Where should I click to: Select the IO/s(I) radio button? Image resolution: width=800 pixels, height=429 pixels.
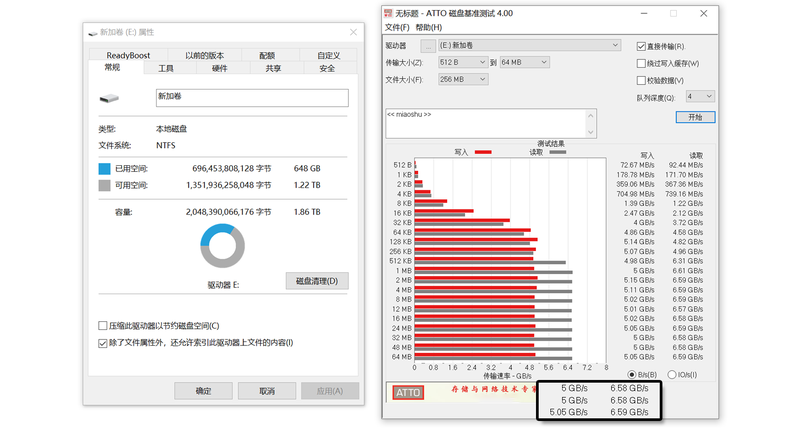[671, 375]
